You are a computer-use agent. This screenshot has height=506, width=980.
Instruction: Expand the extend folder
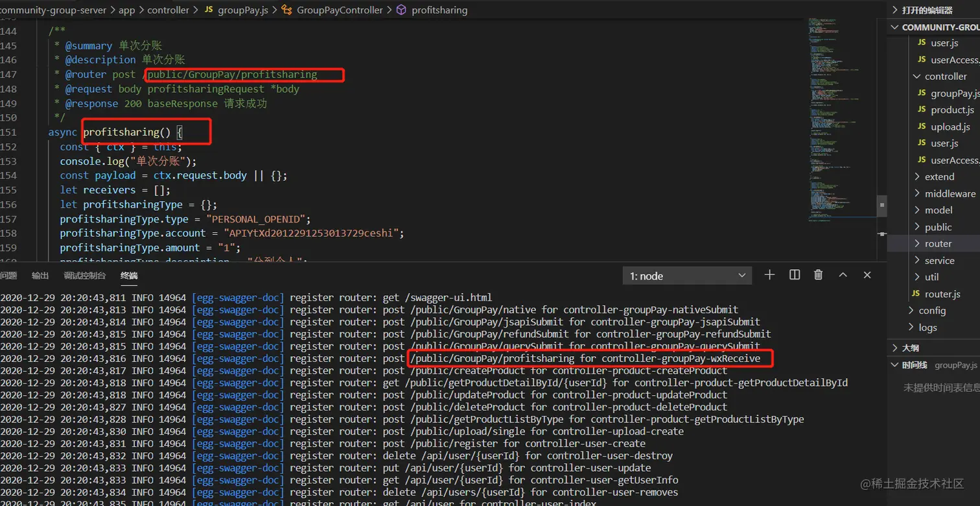[x=917, y=176]
